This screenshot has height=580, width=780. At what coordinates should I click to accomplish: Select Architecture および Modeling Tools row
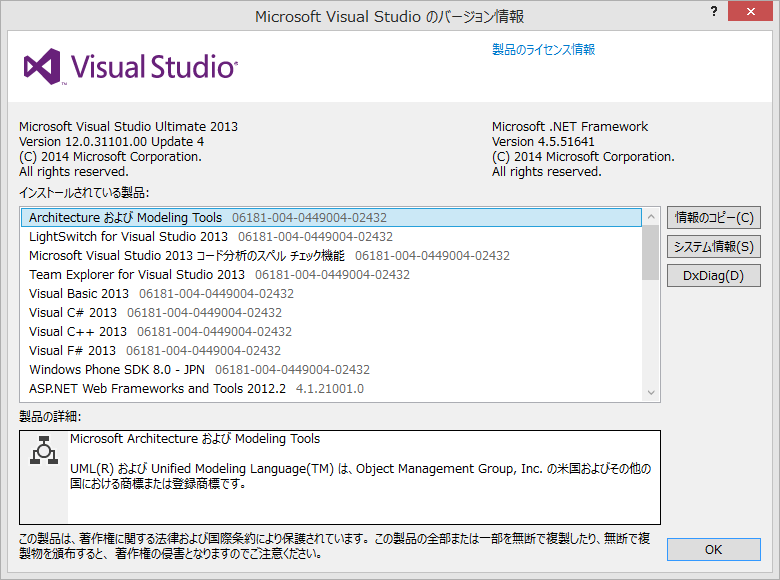tap(331, 217)
